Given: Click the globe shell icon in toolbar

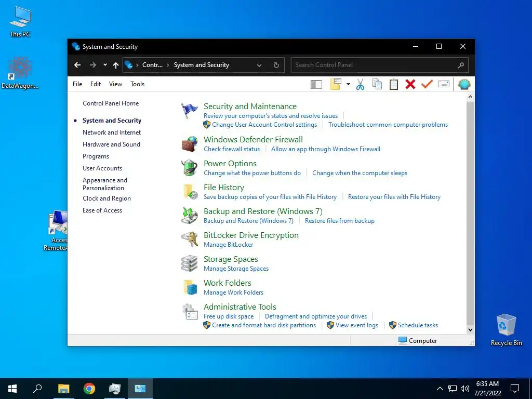Looking at the screenshot, I should click(464, 84).
